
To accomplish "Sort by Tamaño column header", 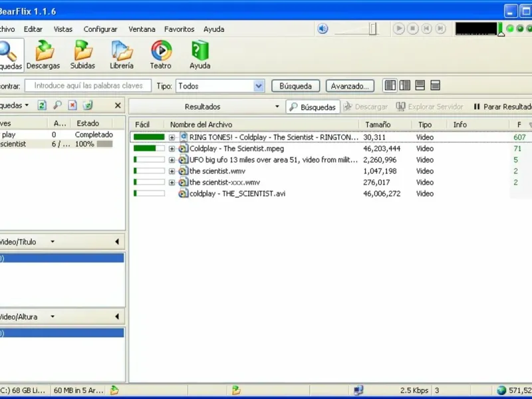I will [385, 124].
